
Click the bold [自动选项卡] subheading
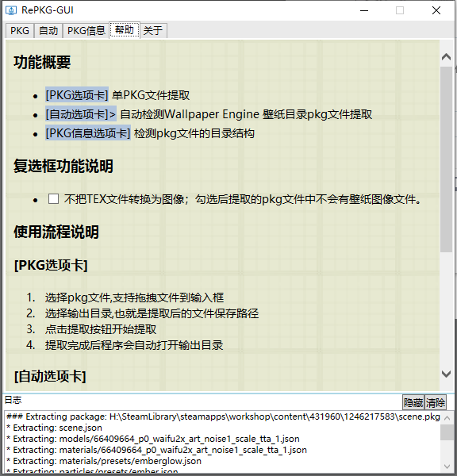coord(50,376)
